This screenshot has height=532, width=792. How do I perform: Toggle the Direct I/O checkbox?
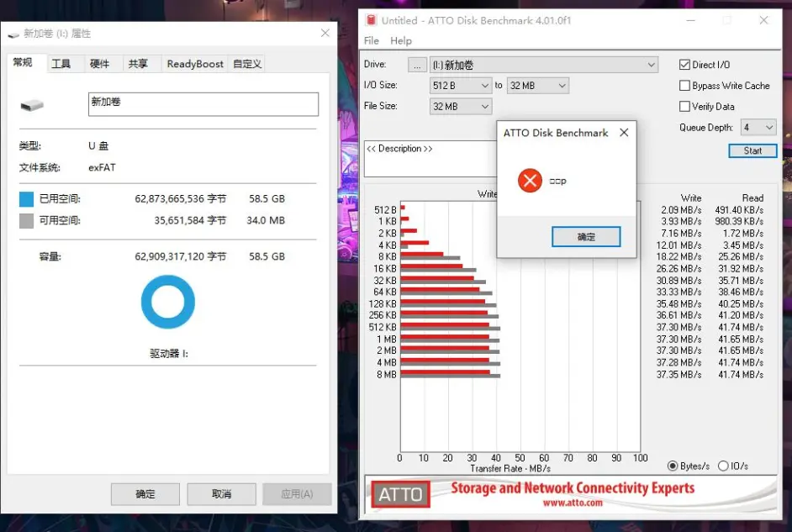pos(684,65)
